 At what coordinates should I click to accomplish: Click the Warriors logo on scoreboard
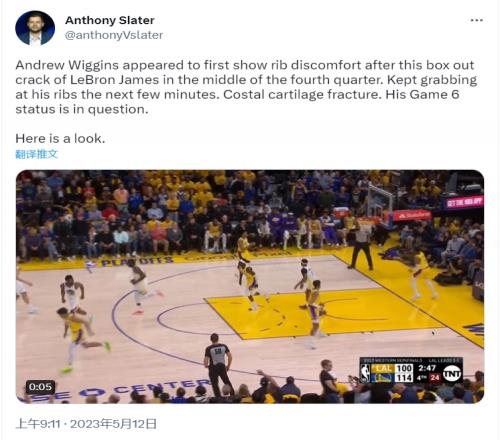(x=383, y=378)
